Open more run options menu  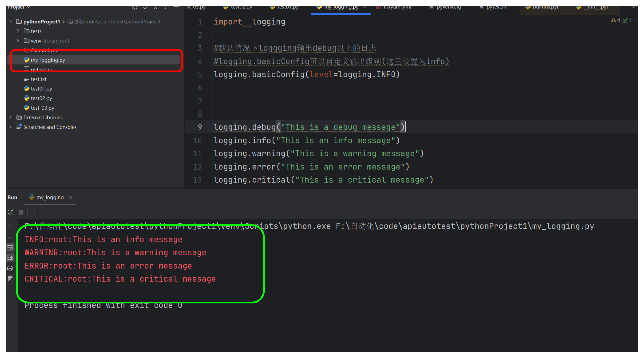34,212
